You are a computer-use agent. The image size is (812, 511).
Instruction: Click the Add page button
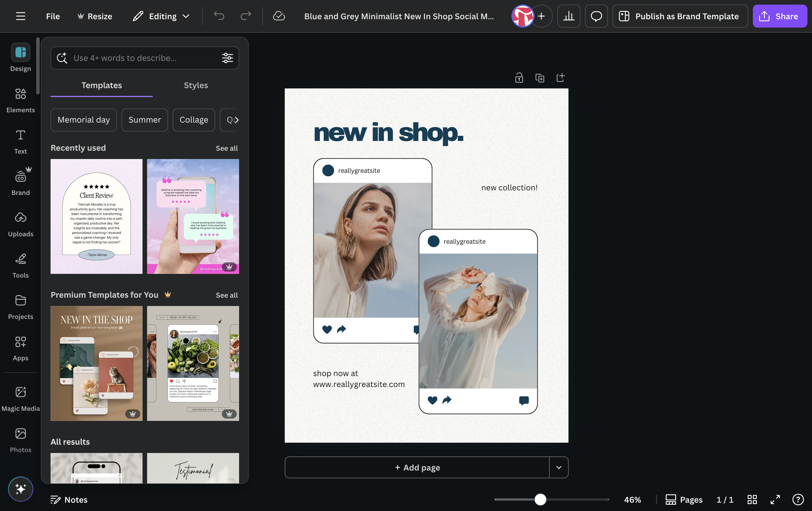click(x=417, y=467)
